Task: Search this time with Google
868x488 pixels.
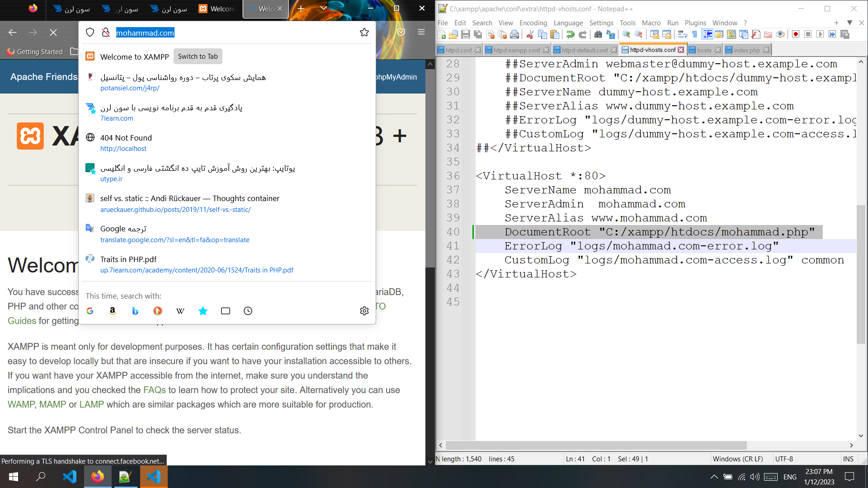Action: 90,311
